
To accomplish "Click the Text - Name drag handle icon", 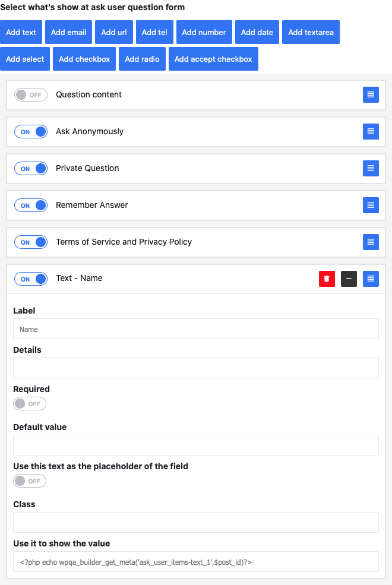I will click(x=371, y=279).
